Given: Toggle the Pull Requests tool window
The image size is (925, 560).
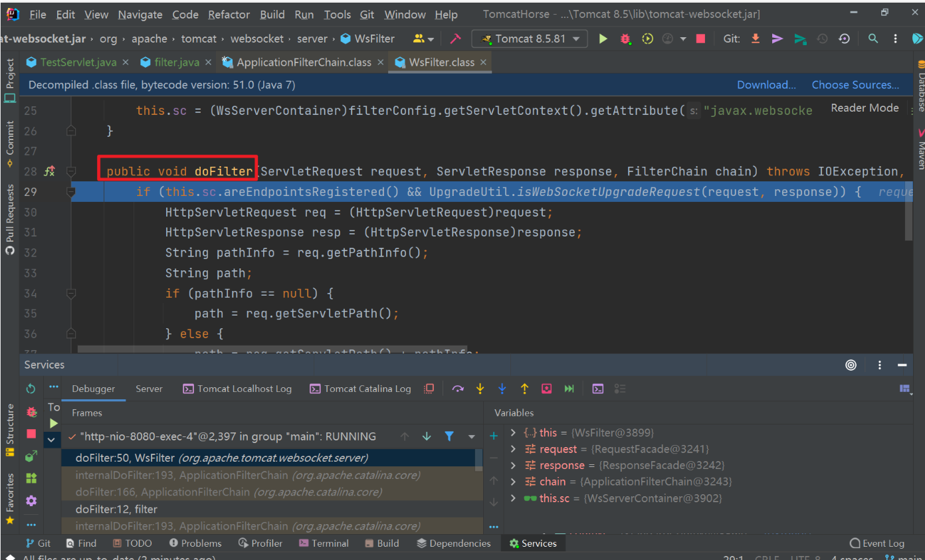Looking at the screenshot, I should tap(9, 220).
